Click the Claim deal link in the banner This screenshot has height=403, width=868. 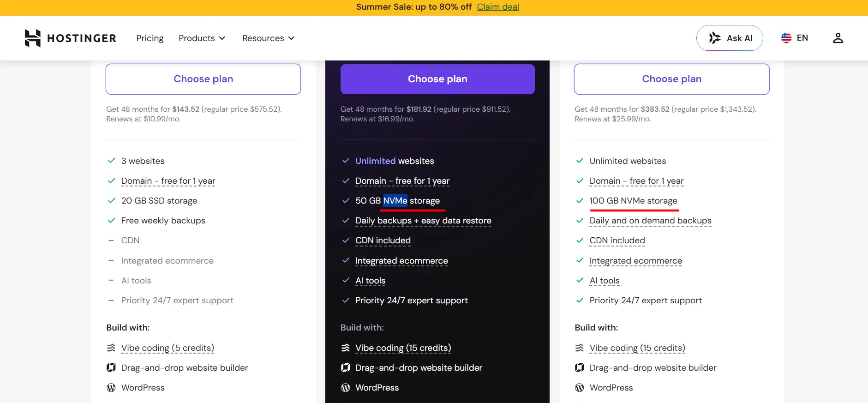pos(498,7)
